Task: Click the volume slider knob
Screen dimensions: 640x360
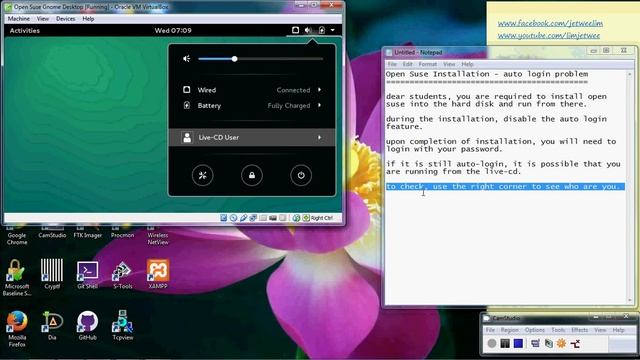Action: pos(234,59)
